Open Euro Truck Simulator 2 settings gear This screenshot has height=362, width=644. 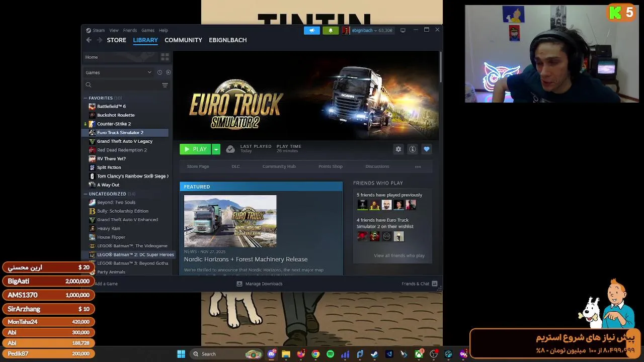(398, 149)
